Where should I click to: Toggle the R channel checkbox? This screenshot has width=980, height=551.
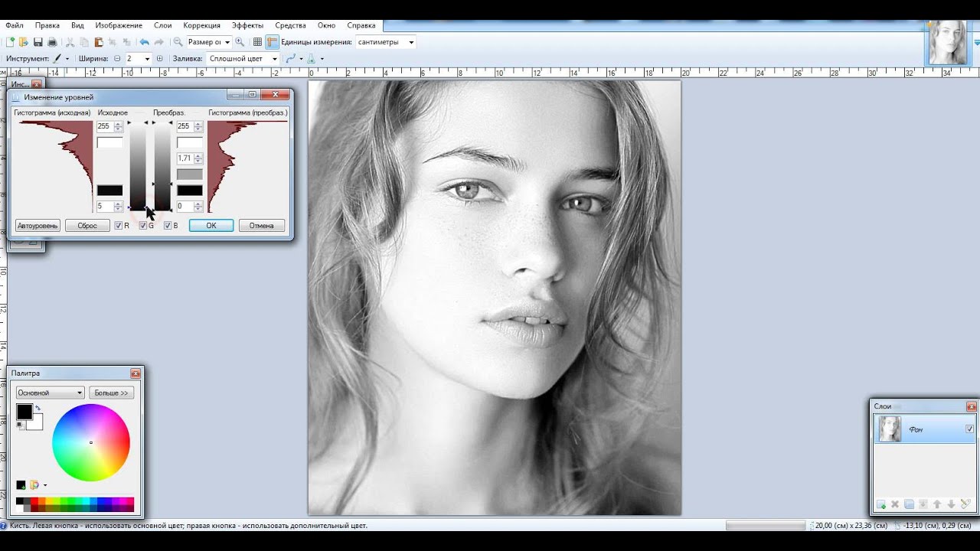pyautogui.click(x=119, y=226)
